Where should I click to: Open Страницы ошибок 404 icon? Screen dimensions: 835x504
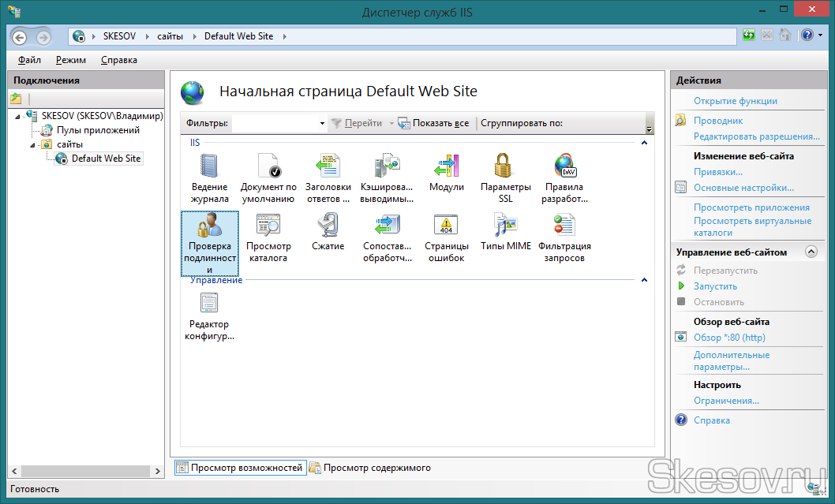pos(447,227)
